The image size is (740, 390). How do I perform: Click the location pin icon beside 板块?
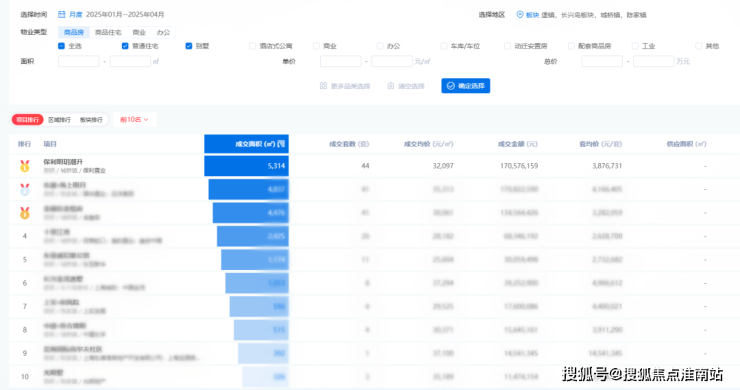(x=520, y=15)
